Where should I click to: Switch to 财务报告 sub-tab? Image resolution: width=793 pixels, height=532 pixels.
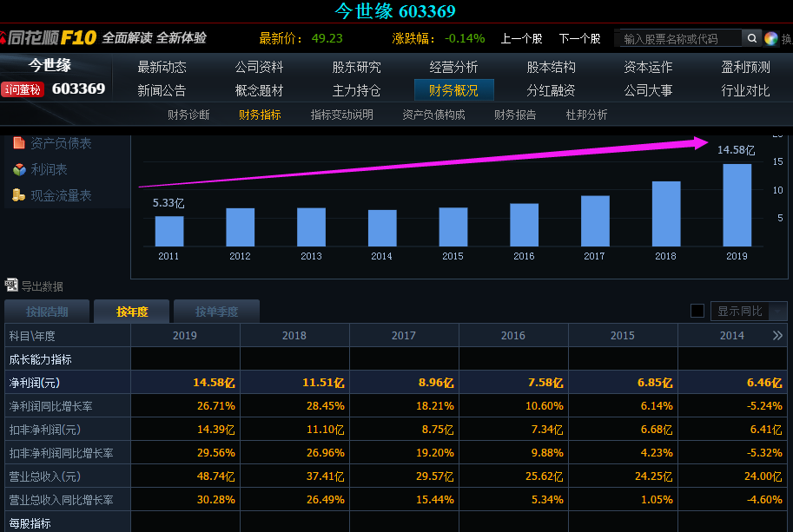pyautogui.click(x=515, y=115)
